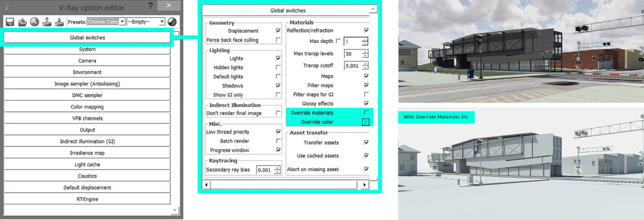The width and height of the screenshot is (644, 220).
Task: Click the white override materials render image
Action: 521,164
